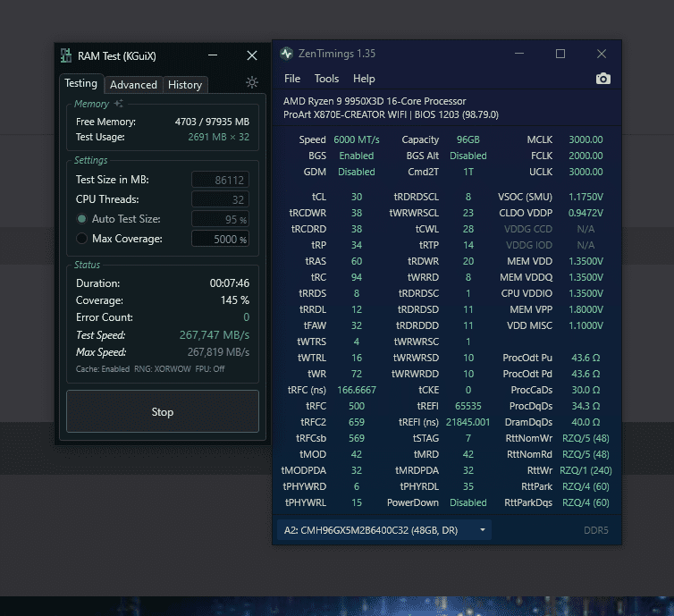This screenshot has height=616, width=674.
Task: Click the Error Count value 0
Action: (247, 317)
